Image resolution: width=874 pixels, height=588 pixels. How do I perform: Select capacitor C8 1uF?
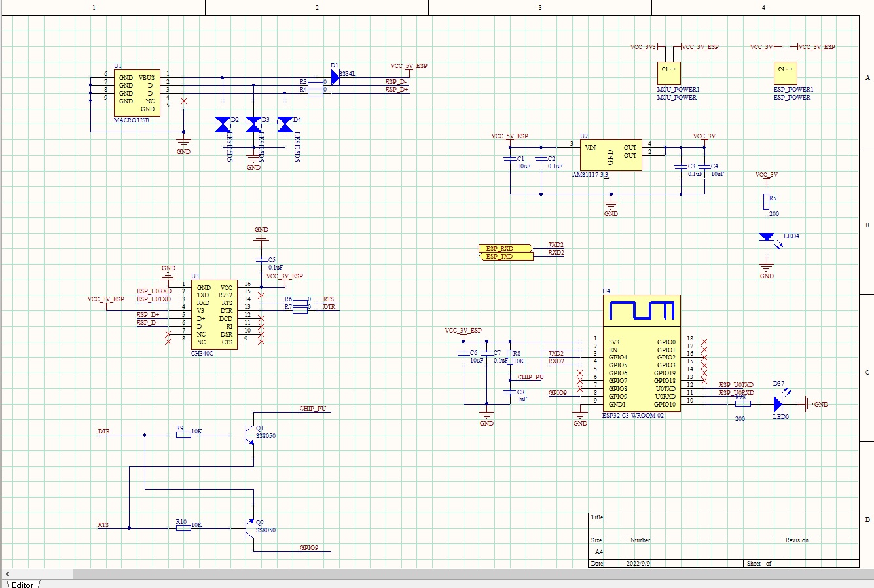[509, 393]
